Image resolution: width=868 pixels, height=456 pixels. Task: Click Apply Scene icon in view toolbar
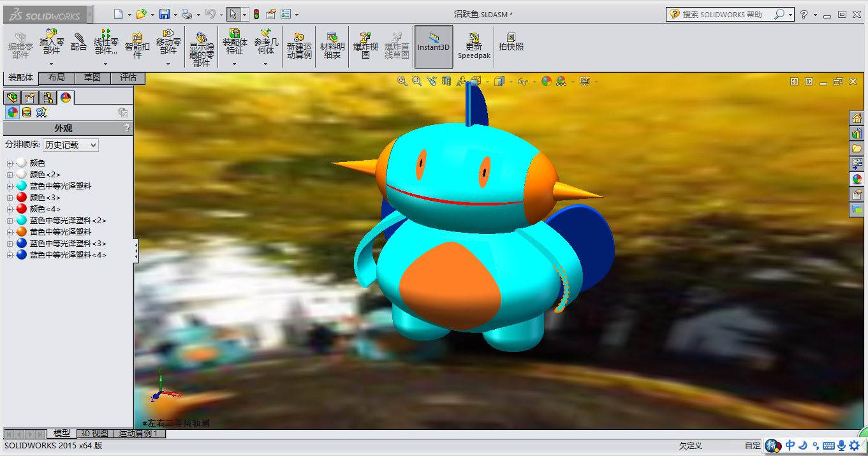click(561, 81)
